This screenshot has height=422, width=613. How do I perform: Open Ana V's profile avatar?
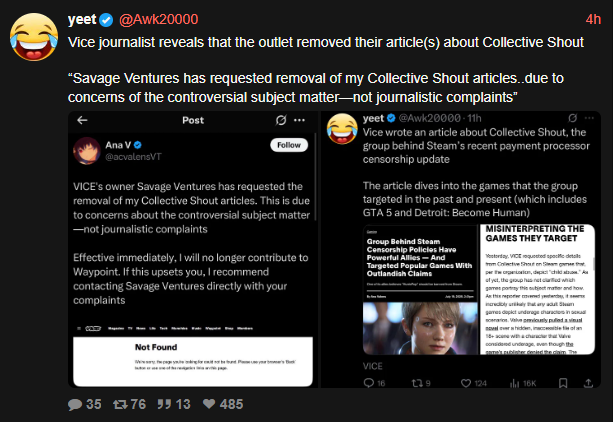(87, 151)
